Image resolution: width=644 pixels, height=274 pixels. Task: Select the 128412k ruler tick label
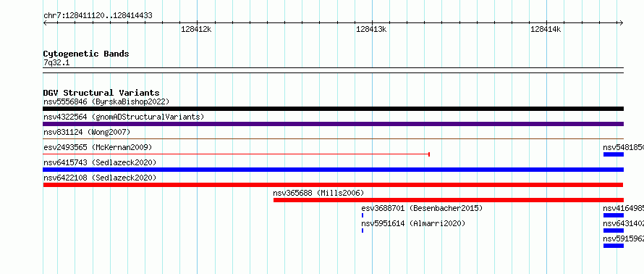pos(196,29)
